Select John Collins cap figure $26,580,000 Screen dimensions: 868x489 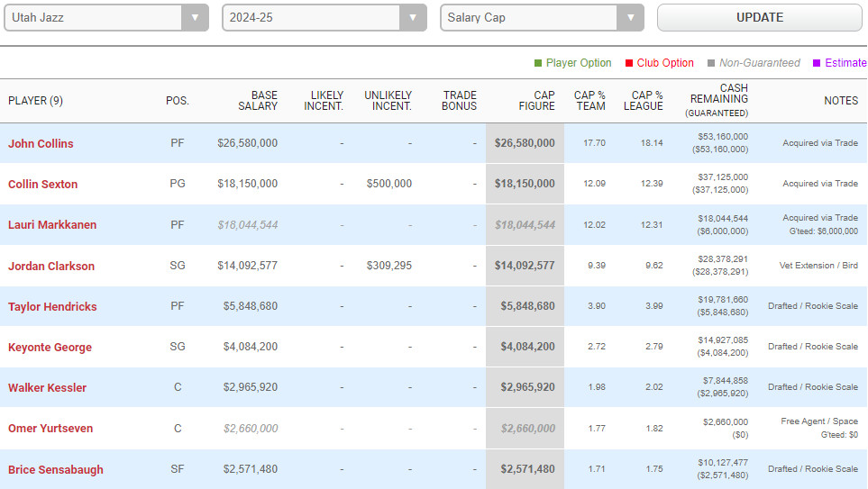pyautogui.click(x=525, y=143)
